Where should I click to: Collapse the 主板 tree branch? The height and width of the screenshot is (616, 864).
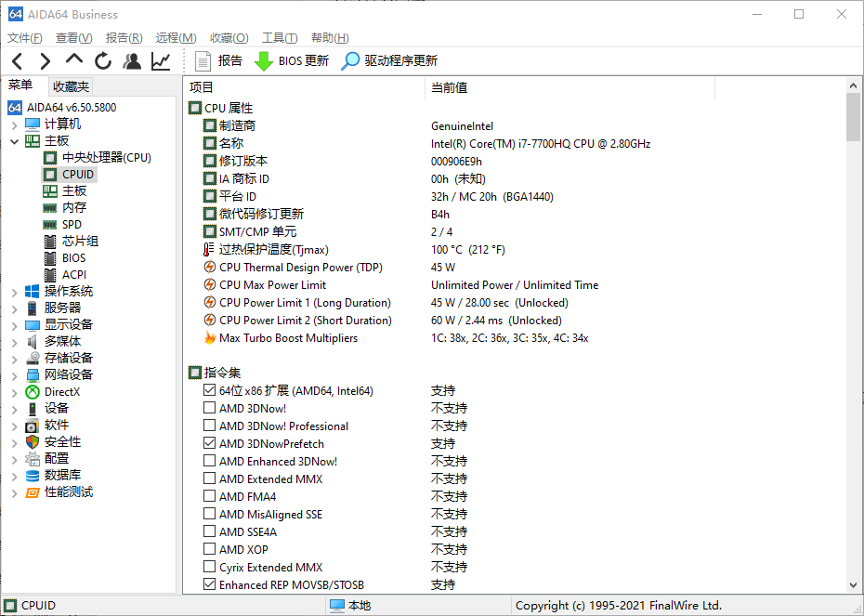coord(15,140)
